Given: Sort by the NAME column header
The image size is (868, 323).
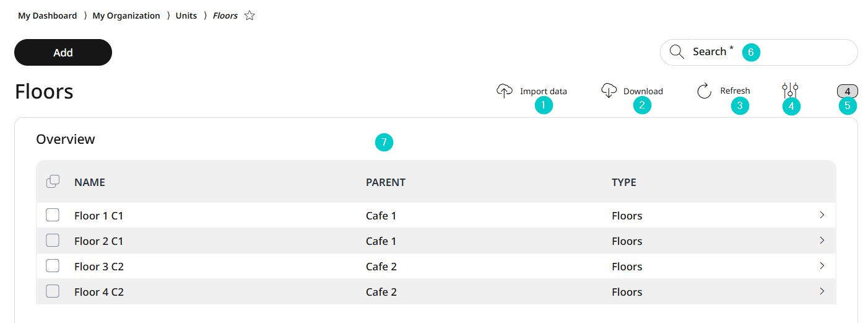Looking at the screenshot, I should (x=90, y=182).
